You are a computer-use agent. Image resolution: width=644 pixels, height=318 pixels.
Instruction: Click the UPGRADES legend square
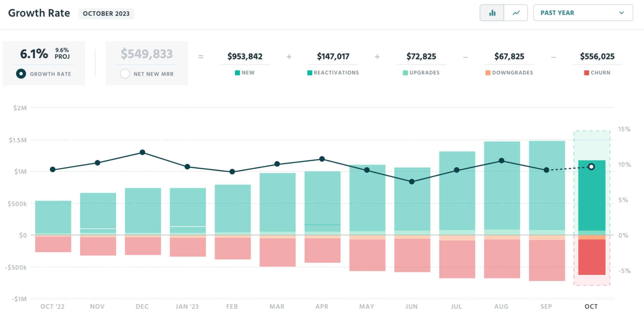(x=405, y=73)
